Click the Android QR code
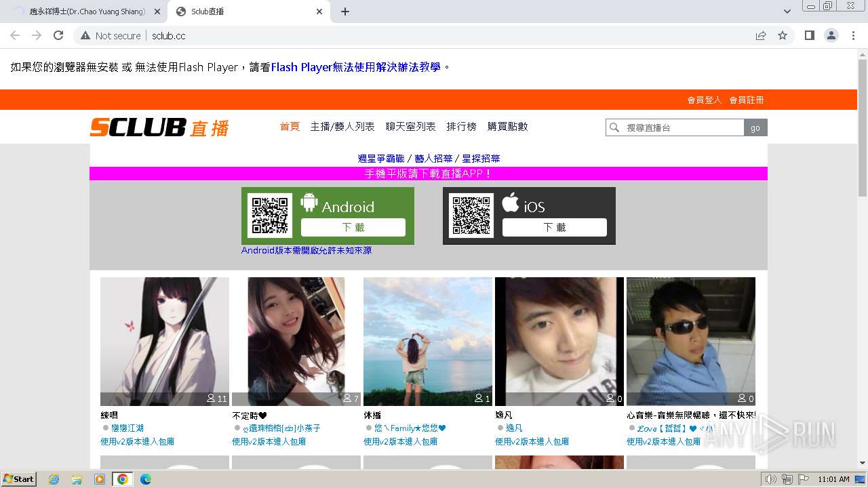The image size is (868, 488). click(x=270, y=216)
